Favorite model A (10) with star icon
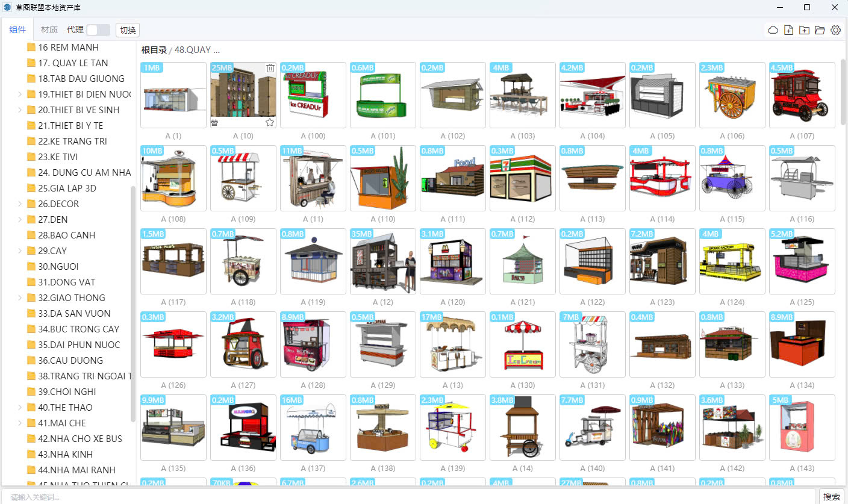The width and height of the screenshot is (848, 504). 270,122
